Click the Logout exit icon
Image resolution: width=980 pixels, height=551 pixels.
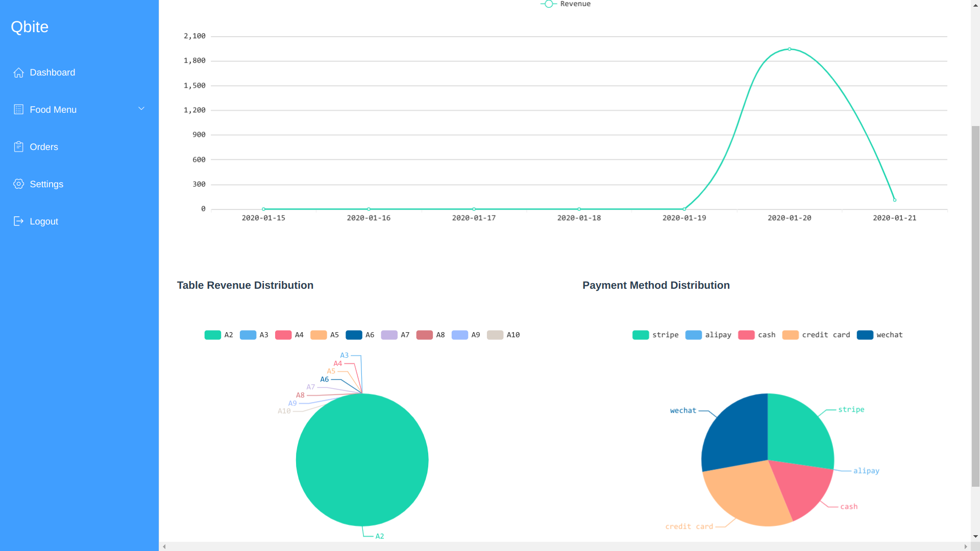click(19, 221)
